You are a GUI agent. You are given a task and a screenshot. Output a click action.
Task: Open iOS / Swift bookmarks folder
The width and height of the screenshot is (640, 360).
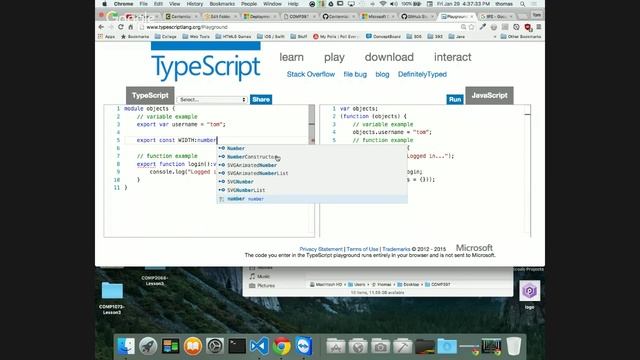(271, 36)
